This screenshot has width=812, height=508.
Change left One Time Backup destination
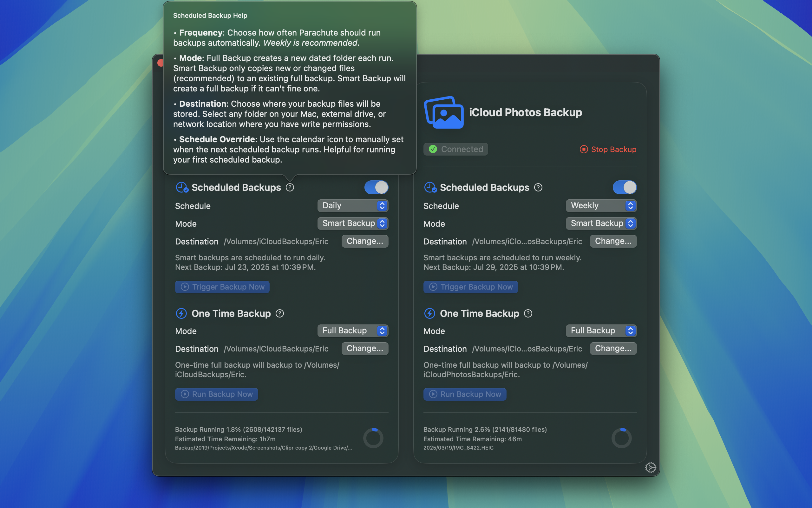(365, 348)
